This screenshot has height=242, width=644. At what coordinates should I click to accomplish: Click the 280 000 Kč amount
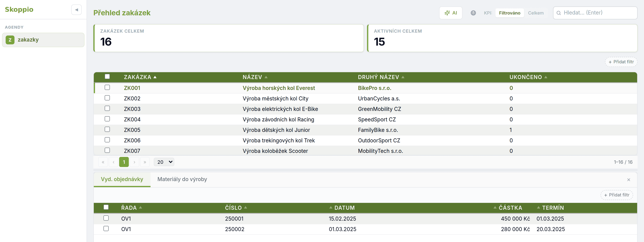click(515, 229)
